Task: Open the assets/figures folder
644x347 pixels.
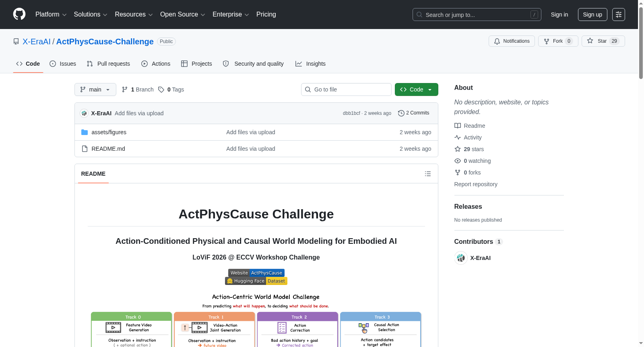Action: pos(109,132)
